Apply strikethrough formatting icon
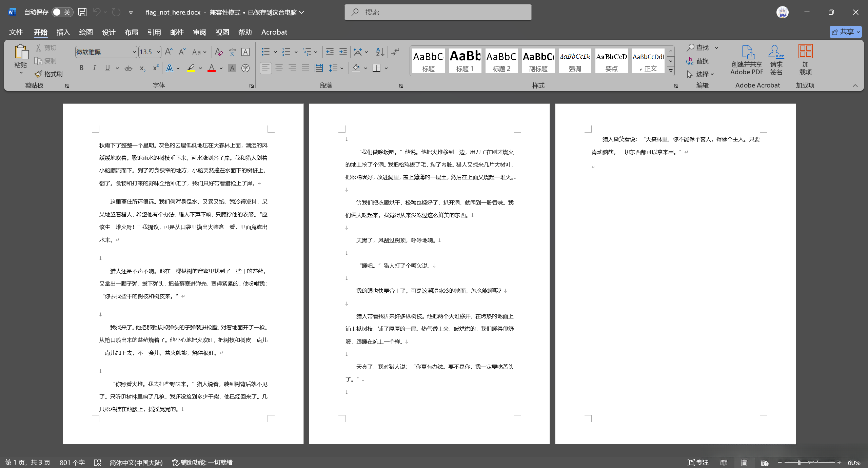This screenshot has width=868, height=468. pyautogui.click(x=128, y=68)
